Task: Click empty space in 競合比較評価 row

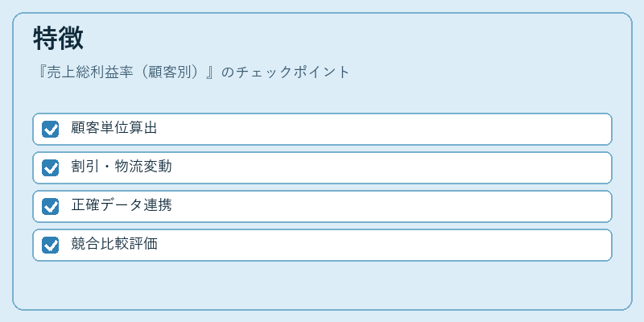Action: coord(382,246)
